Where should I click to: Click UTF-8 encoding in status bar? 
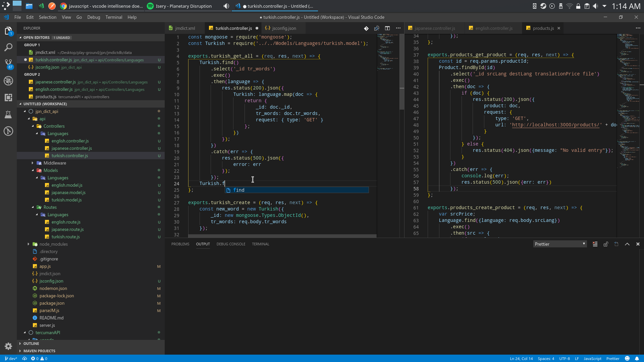tap(565, 358)
